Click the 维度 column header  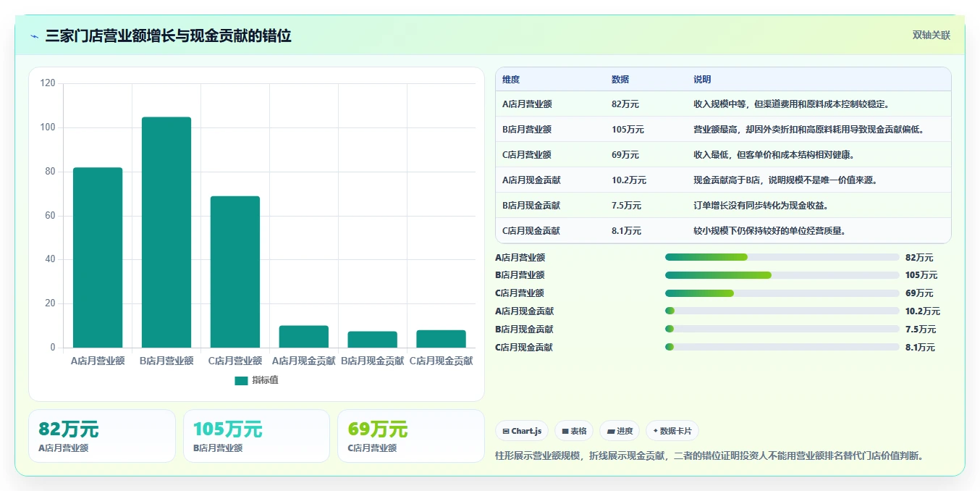511,80
